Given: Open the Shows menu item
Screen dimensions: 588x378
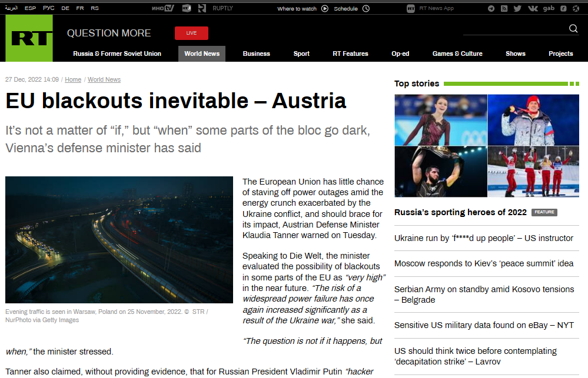Looking at the screenshot, I should pos(516,53).
